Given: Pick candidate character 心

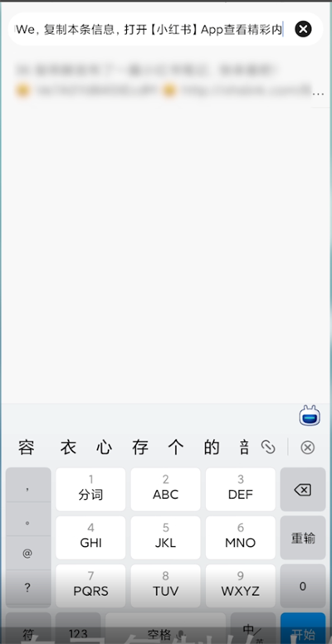Looking at the screenshot, I should 104,448.
